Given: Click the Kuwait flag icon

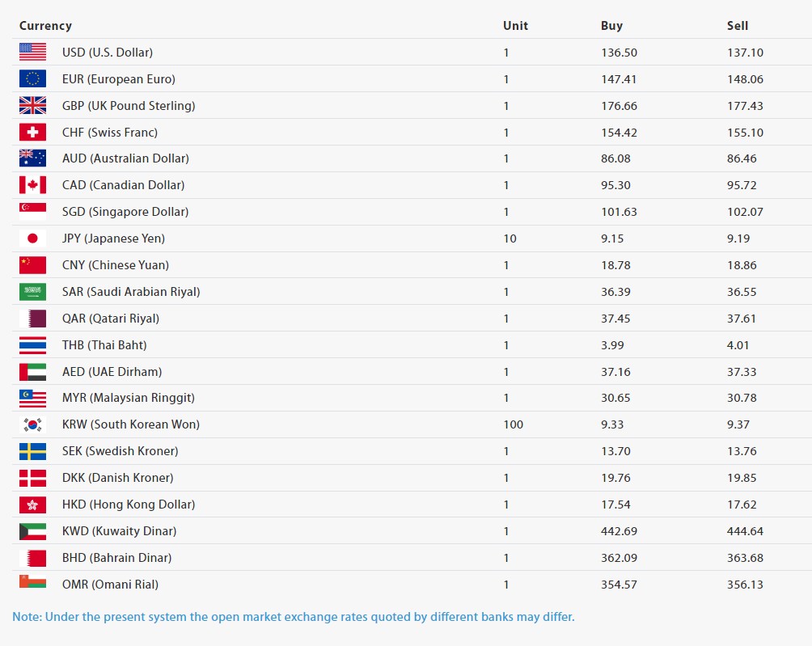Looking at the screenshot, I should (32, 531).
